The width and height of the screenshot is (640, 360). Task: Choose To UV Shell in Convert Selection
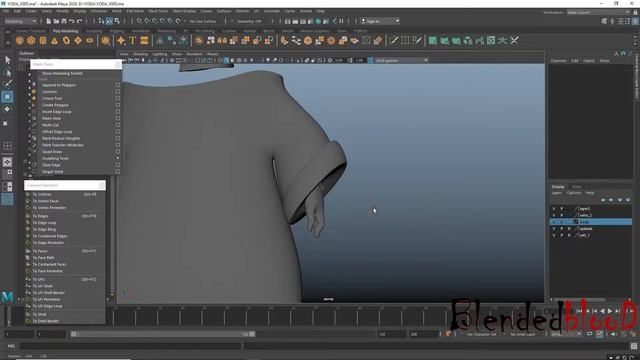point(42,286)
